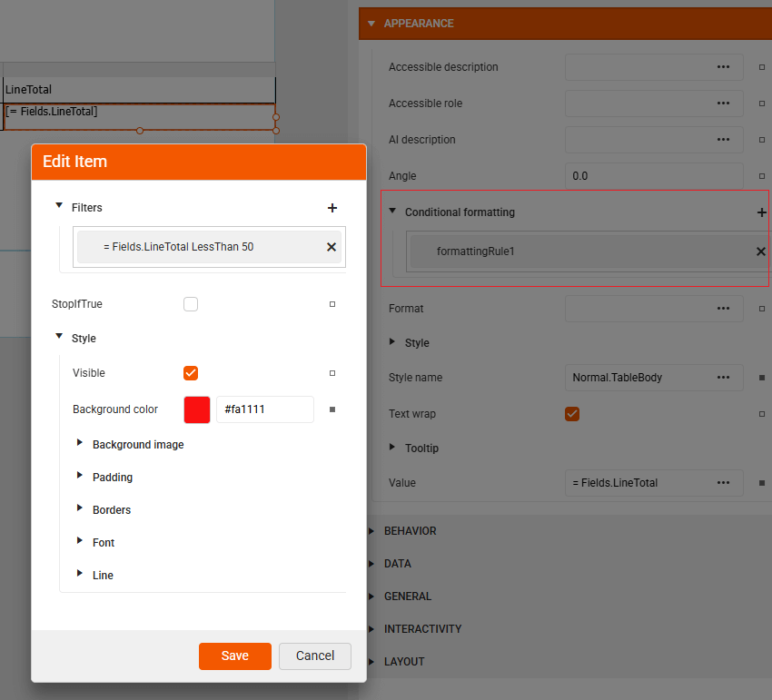
Task: Add a conditional formatting rule
Action: tap(761, 212)
